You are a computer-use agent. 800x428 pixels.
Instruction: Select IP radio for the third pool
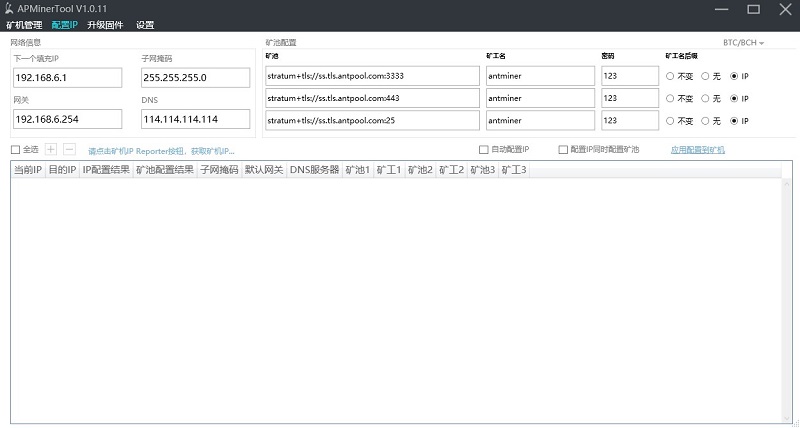[x=735, y=120]
